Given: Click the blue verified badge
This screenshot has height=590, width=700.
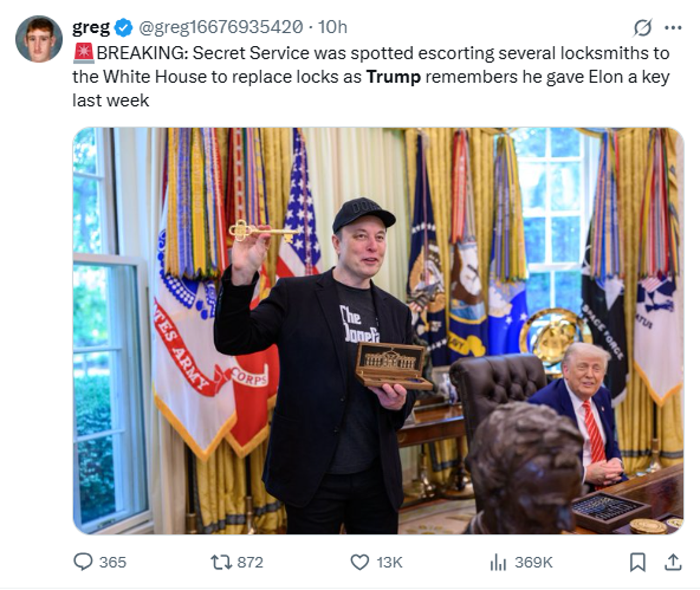Looking at the screenshot, I should 124,27.
